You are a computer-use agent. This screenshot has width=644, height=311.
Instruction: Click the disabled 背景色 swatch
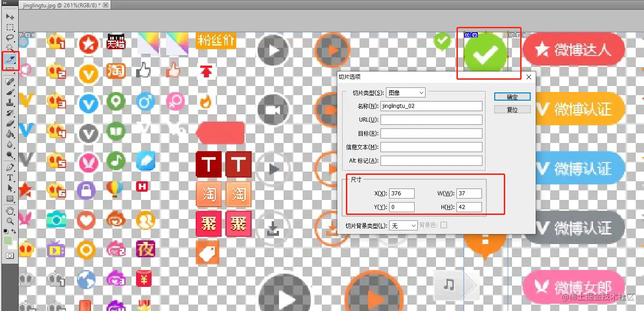tap(444, 225)
